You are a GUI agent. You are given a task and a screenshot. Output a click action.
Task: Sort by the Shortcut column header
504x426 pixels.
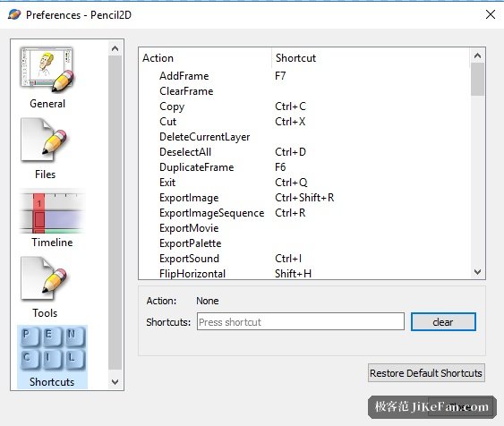(371, 58)
